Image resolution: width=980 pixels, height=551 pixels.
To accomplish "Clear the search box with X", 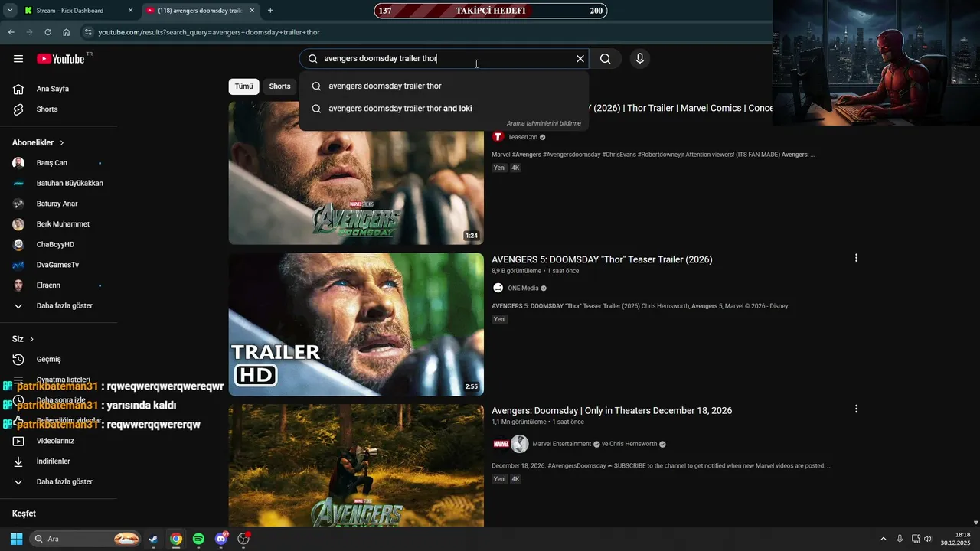I will click(x=580, y=59).
